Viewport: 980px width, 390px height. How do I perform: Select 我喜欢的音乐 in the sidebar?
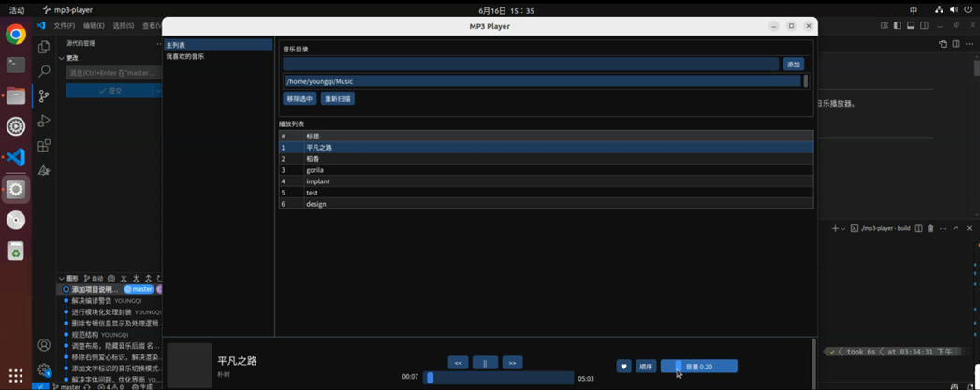(x=185, y=57)
